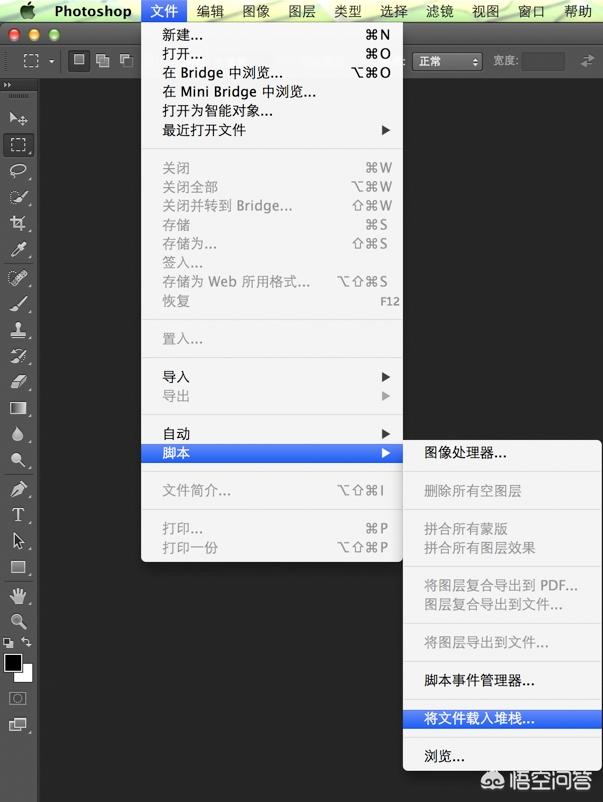This screenshot has width=603, height=802.
Task: Select the Rectangle shape tool
Action: coord(18,567)
